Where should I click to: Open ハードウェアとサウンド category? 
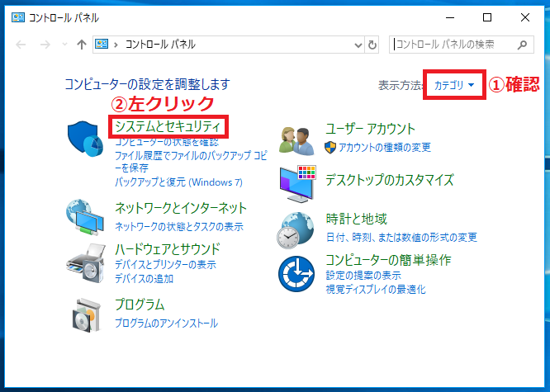[168, 249]
